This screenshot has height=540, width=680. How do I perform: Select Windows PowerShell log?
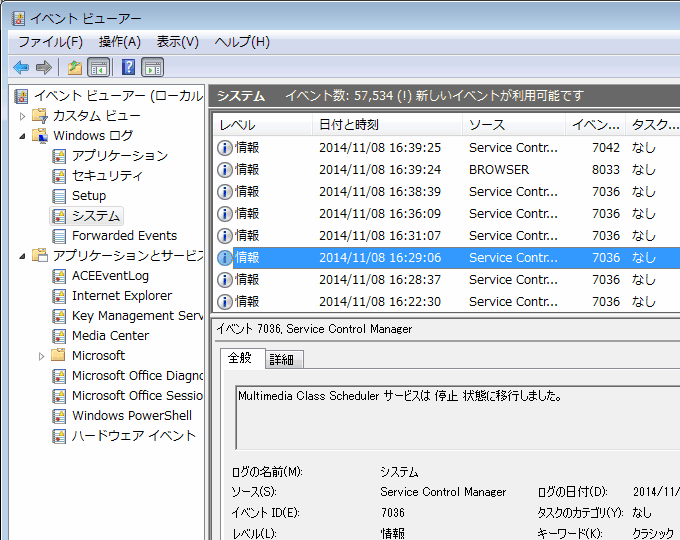pos(131,416)
